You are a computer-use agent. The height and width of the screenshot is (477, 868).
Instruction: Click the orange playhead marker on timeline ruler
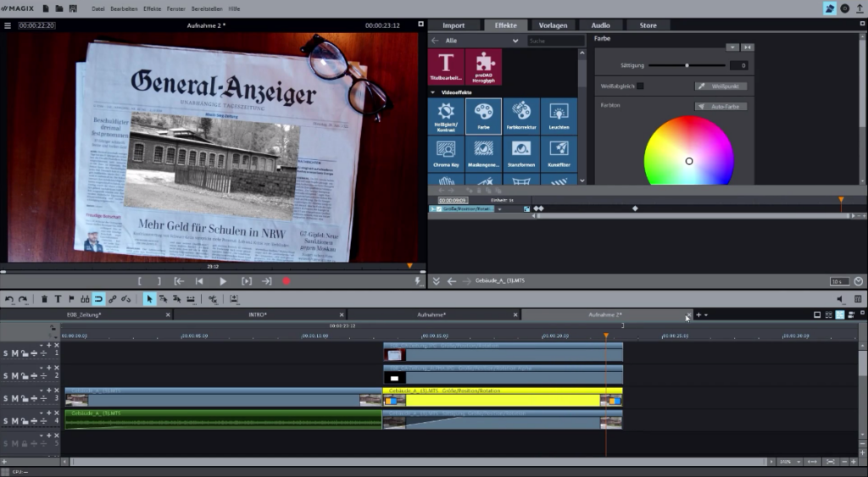pos(606,336)
